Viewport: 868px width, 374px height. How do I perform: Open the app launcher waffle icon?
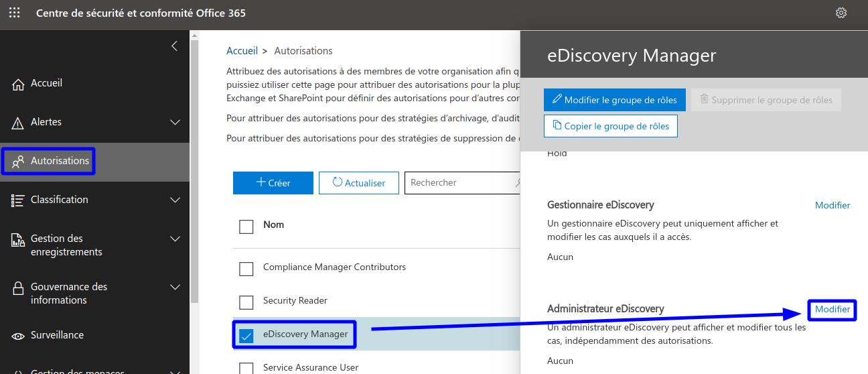coord(14,13)
